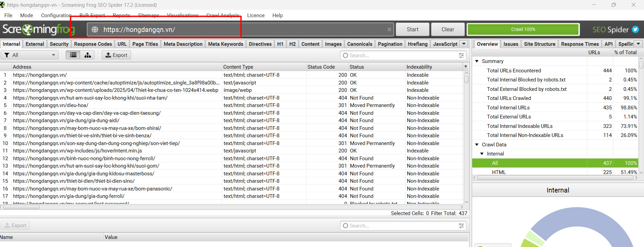Select the Total URLs Crawled row
This screenshot has width=644, height=247.
coord(555,98)
